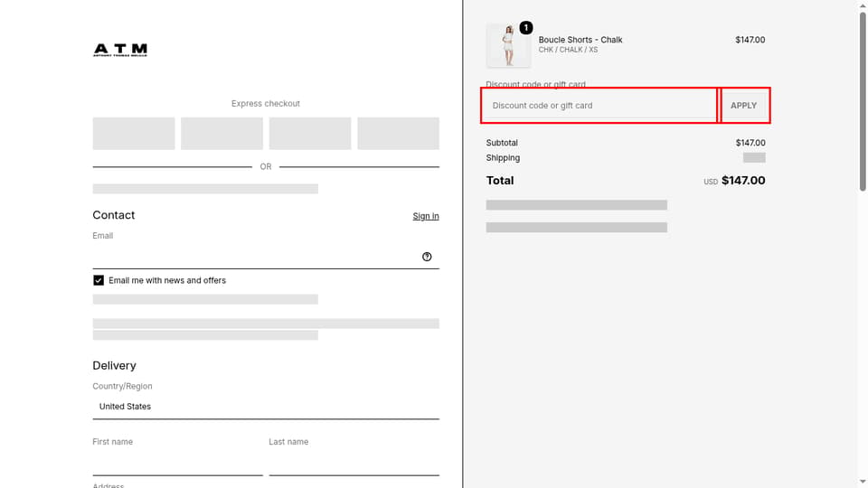
Task: Click the quantity badge showing 1
Action: tap(526, 27)
